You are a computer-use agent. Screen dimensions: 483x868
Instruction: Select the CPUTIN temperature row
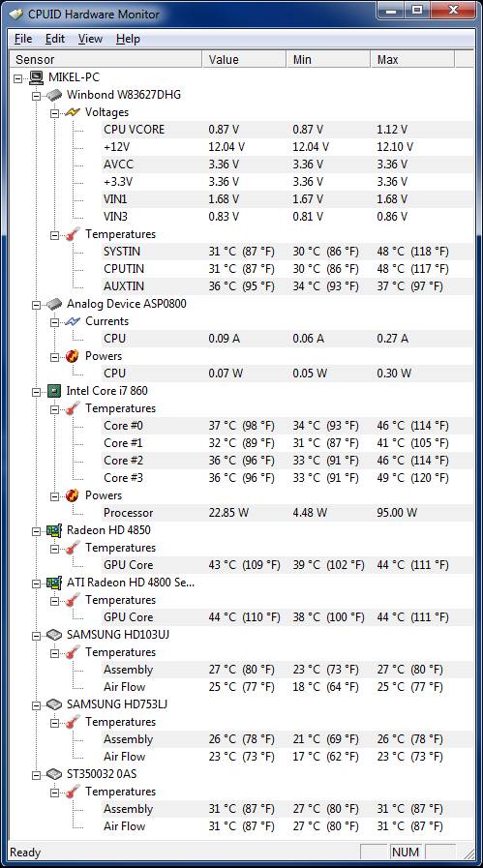click(287, 269)
